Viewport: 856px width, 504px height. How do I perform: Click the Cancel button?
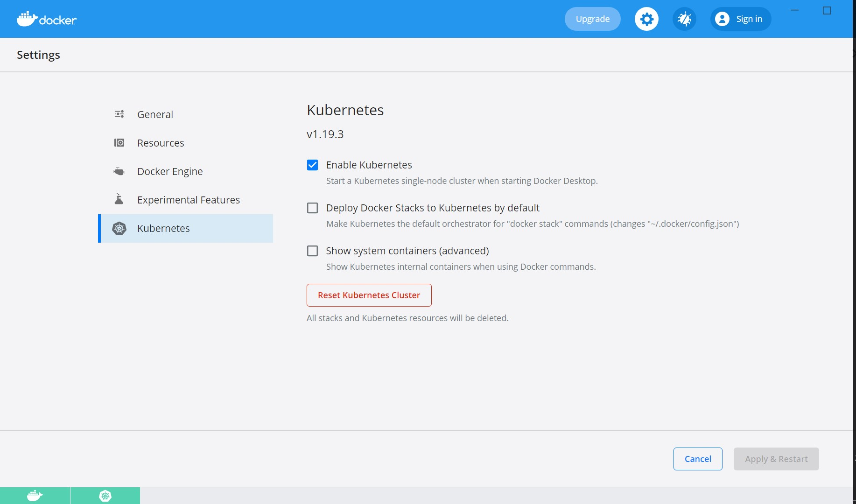coord(697,459)
